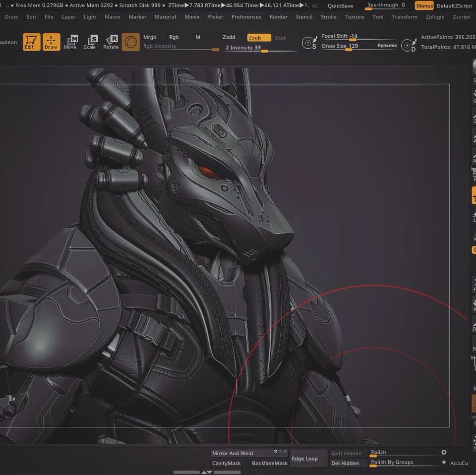Adjust the Polish slider

click(405, 453)
